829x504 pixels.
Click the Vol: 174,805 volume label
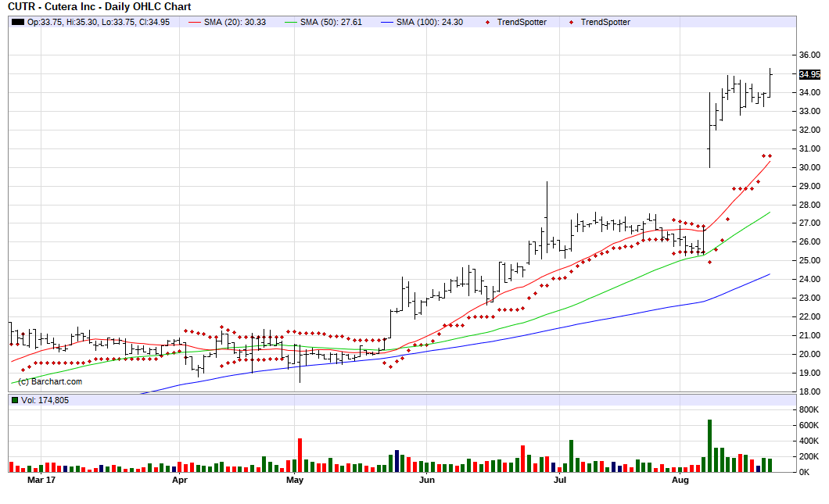tap(45, 400)
